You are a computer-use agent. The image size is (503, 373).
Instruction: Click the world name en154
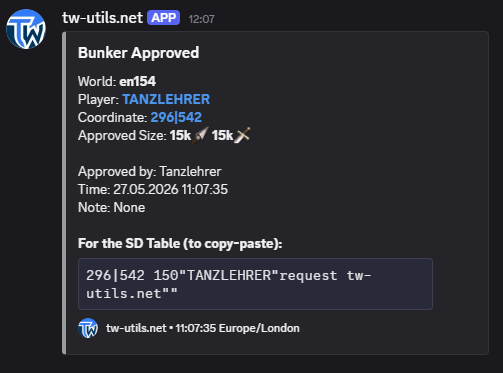pos(137,81)
